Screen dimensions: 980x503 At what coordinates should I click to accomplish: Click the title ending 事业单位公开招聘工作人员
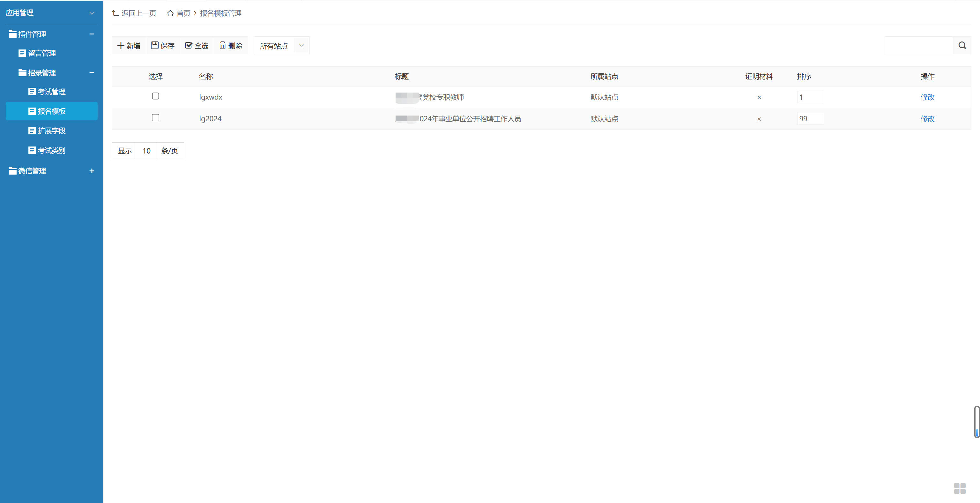click(458, 119)
